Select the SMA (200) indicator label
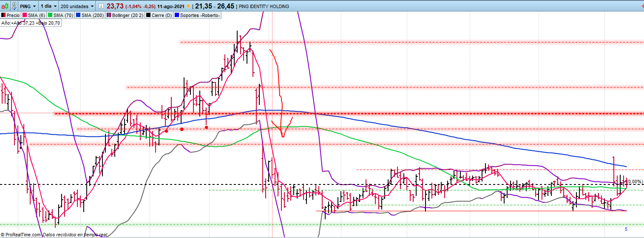The width and height of the screenshot is (644, 238). coord(90,15)
